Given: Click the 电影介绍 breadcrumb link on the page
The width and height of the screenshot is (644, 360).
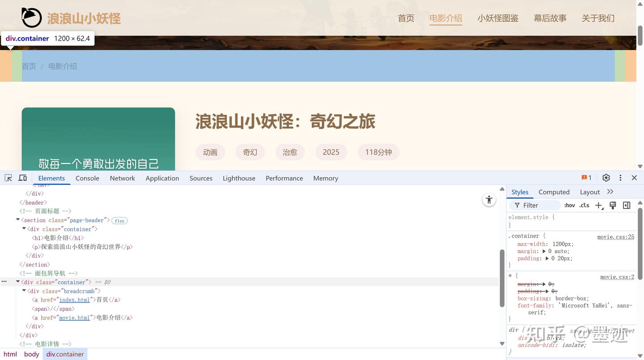Looking at the screenshot, I should pyautogui.click(x=63, y=66).
